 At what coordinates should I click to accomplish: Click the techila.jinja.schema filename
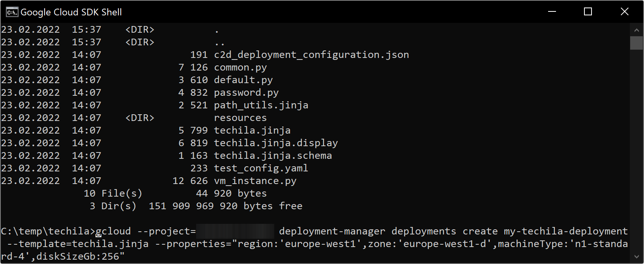click(x=273, y=156)
